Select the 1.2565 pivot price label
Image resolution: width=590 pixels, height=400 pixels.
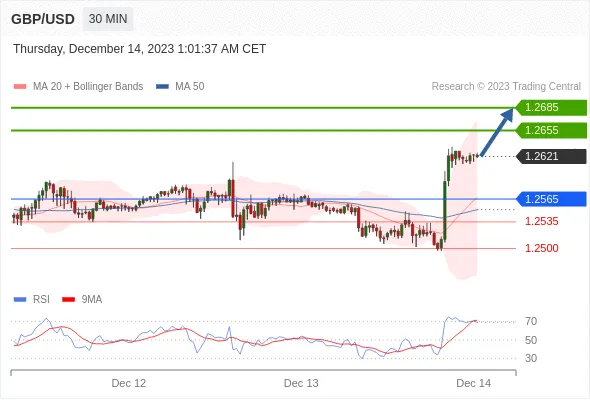pyautogui.click(x=551, y=199)
